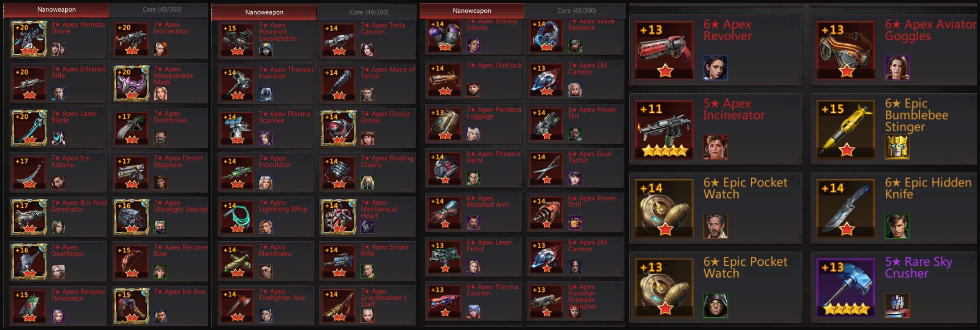980x330 pixels.
Task: Click the Apex Aviator Goggles icon
Action: [846, 50]
